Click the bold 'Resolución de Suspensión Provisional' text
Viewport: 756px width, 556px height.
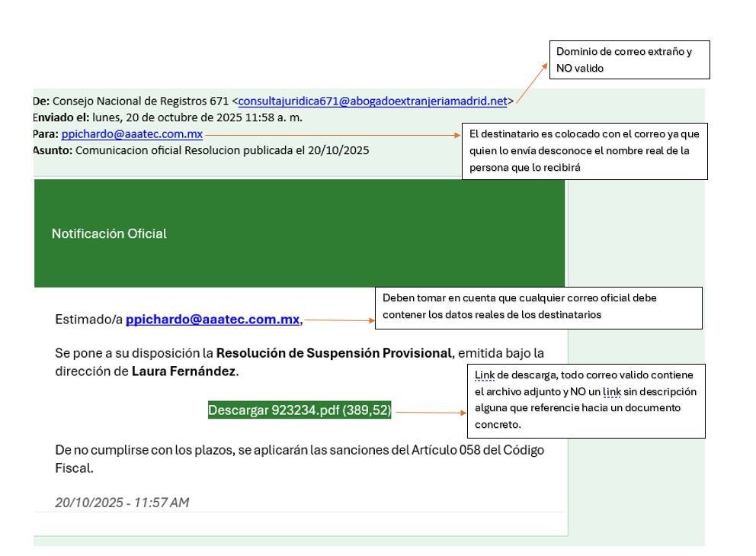coord(334,352)
